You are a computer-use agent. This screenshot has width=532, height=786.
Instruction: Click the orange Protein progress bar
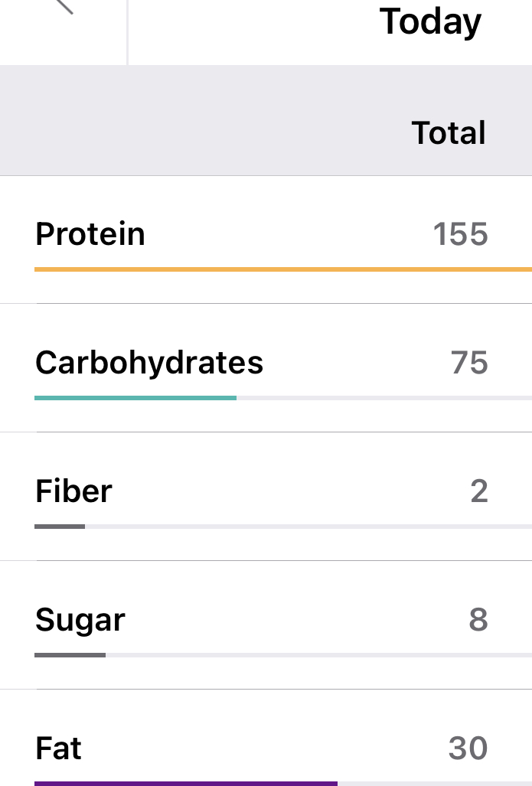click(x=283, y=269)
